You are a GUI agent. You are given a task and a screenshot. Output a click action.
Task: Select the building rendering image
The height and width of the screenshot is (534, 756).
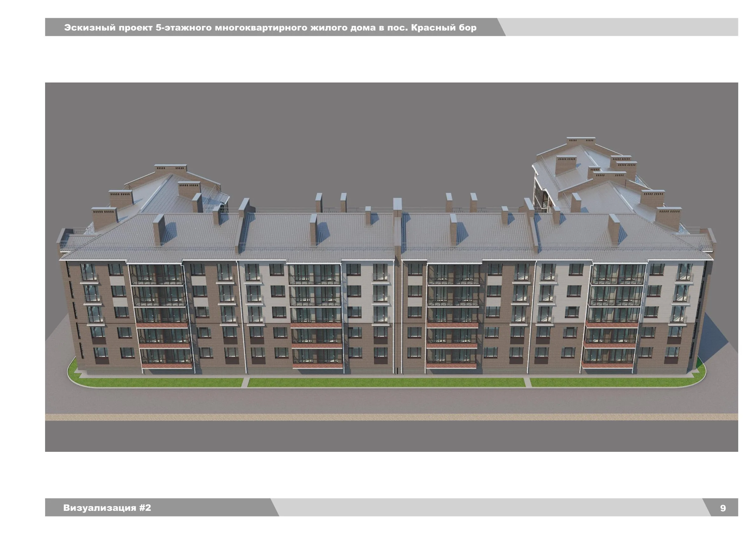pos(391,267)
